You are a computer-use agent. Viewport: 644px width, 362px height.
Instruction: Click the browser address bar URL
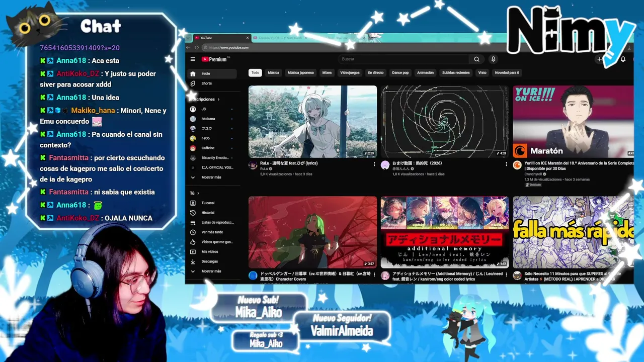pyautogui.click(x=229, y=48)
